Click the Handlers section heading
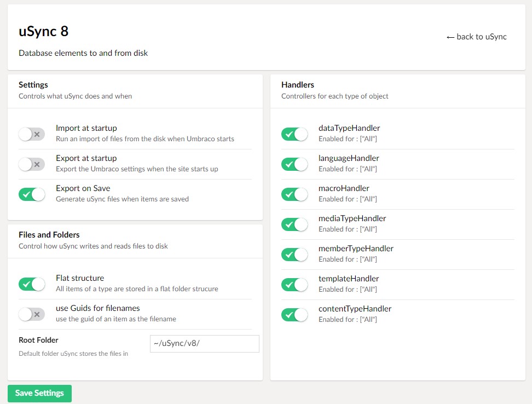This screenshot has height=404, width=532. [x=298, y=84]
